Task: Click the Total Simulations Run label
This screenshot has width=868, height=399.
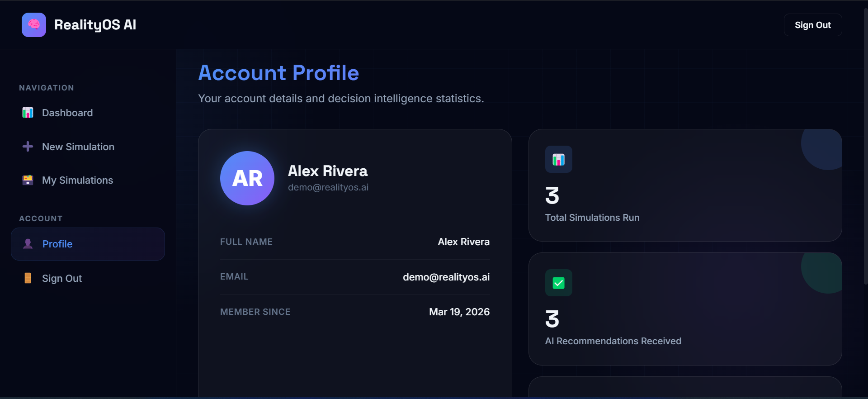Action: (592, 218)
